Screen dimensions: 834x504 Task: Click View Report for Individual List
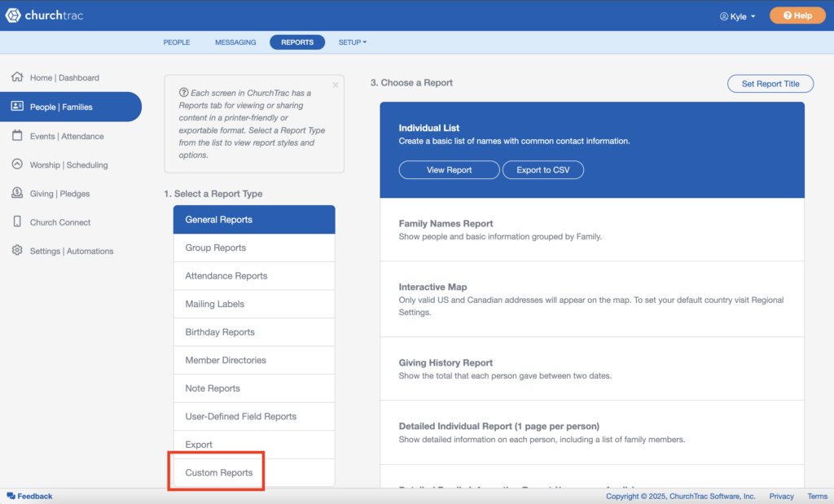[x=449, y=169]
